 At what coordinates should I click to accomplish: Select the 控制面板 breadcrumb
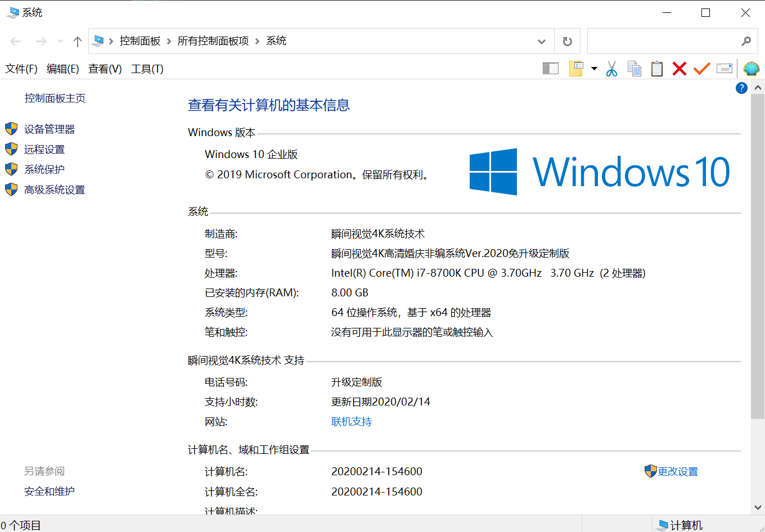click(x=140, y=41)
